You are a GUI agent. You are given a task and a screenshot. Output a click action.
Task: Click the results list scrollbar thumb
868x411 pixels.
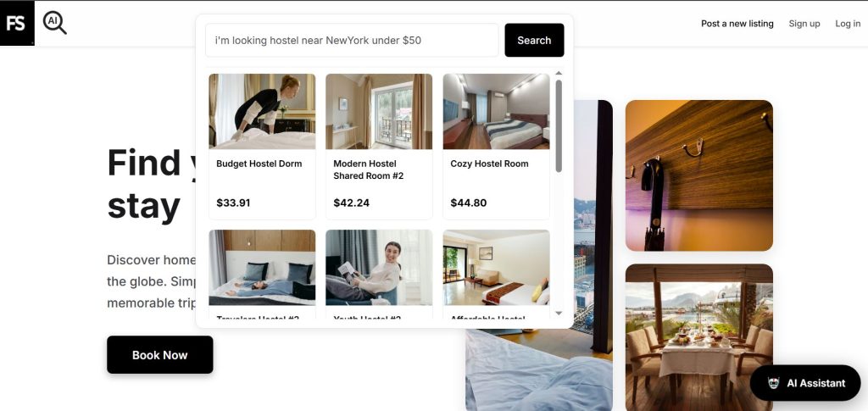click(x=559, y=126)
